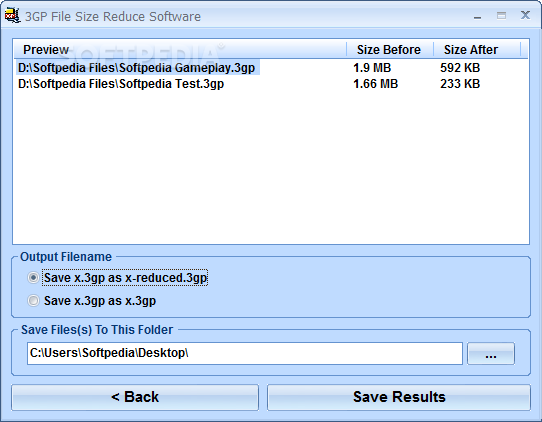Viewport: 542px width, 422px height.
Task: Click the 3GP File Size Reduce app icon
Action: (x=12, y=16)
